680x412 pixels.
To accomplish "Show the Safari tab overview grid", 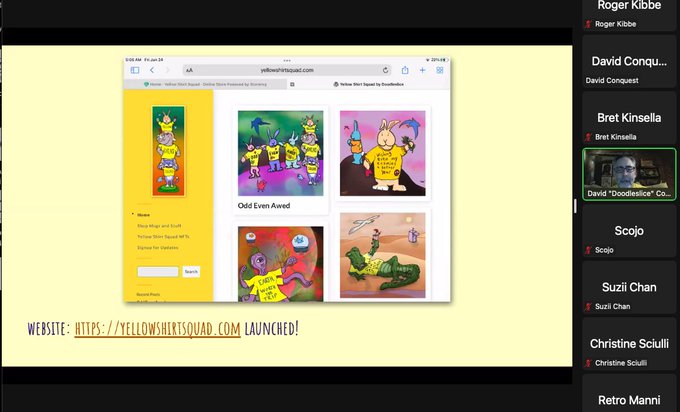I will [440, 70].
